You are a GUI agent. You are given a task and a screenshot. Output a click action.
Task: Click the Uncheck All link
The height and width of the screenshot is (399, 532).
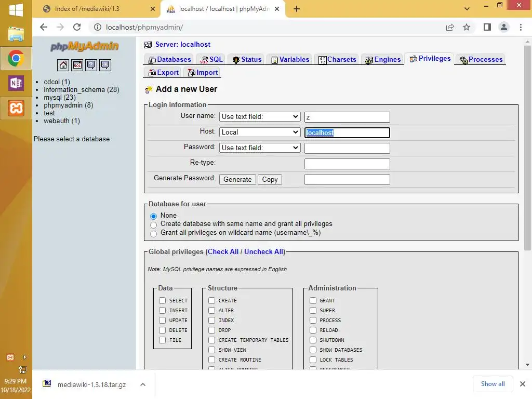coord(263,252)
